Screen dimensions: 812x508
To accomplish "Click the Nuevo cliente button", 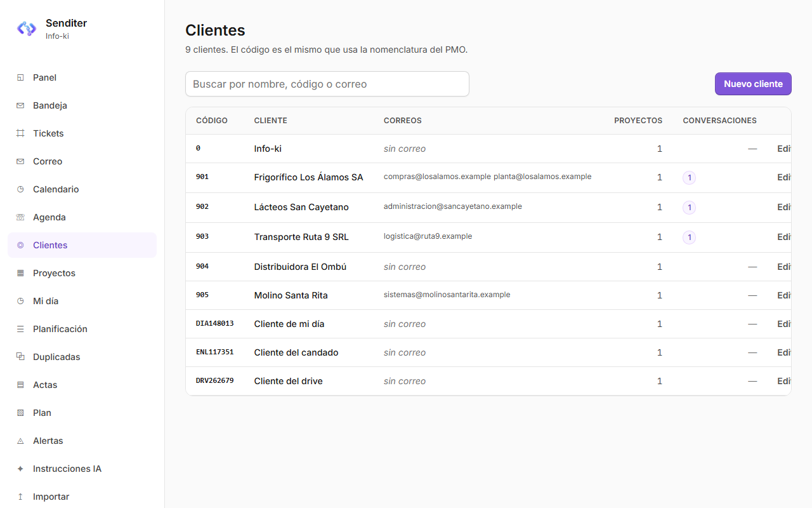I will coord(753,84).
